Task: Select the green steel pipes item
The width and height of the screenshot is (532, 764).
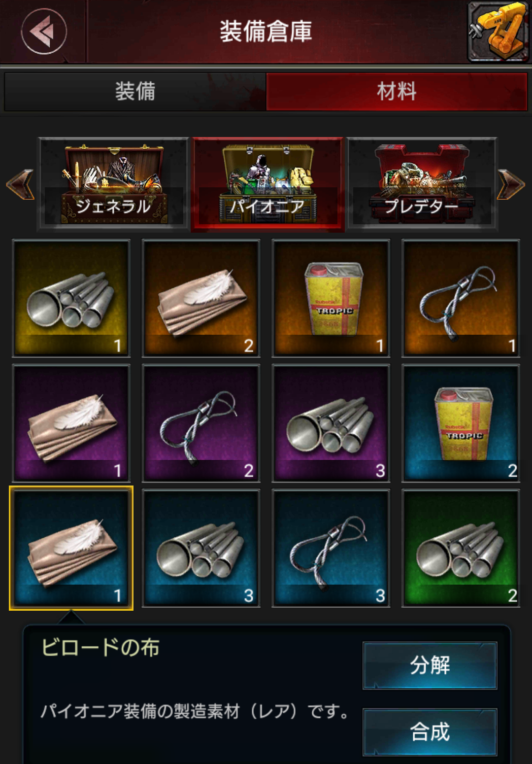Action: click(x=461, y=548)
